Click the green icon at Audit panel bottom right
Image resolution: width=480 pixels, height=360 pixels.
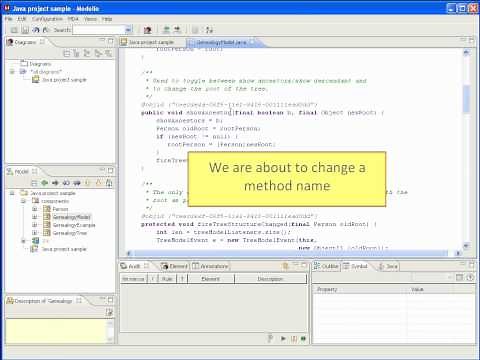point(303,338)
